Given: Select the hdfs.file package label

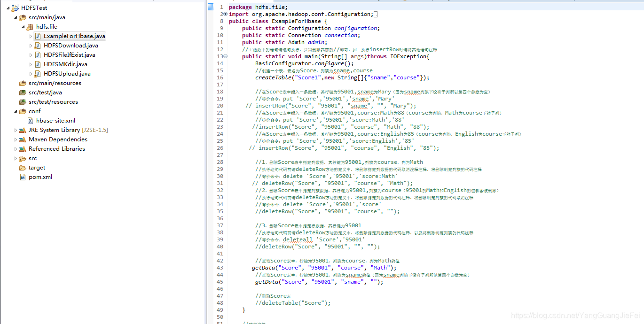Looking at the screenshot, I should [47, 27].
